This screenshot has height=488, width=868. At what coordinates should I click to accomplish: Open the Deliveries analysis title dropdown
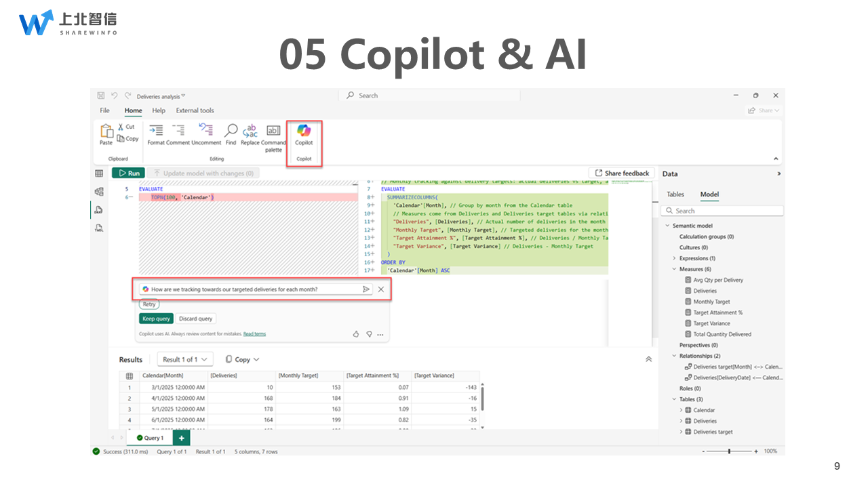tap(183, 96)
